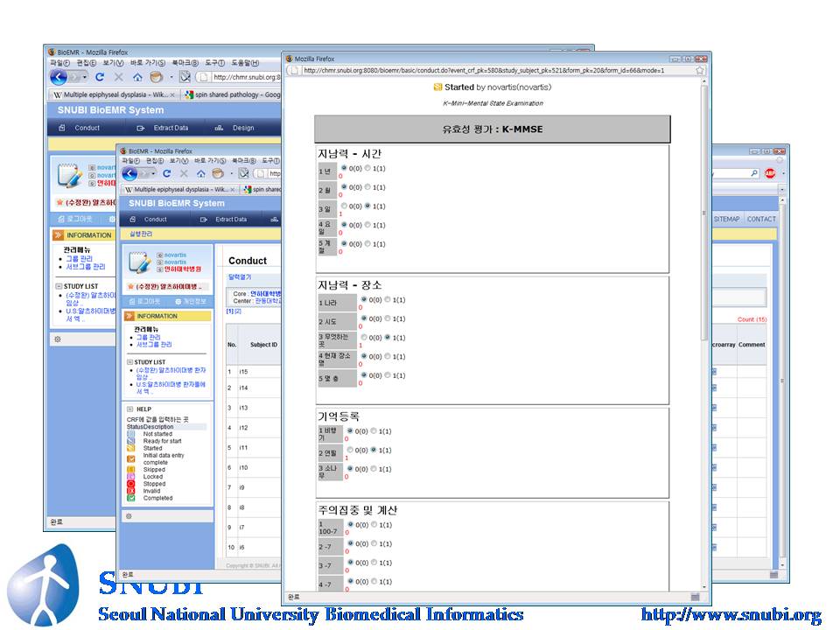Click star icon beside study name in middle window

pos(130,287)
